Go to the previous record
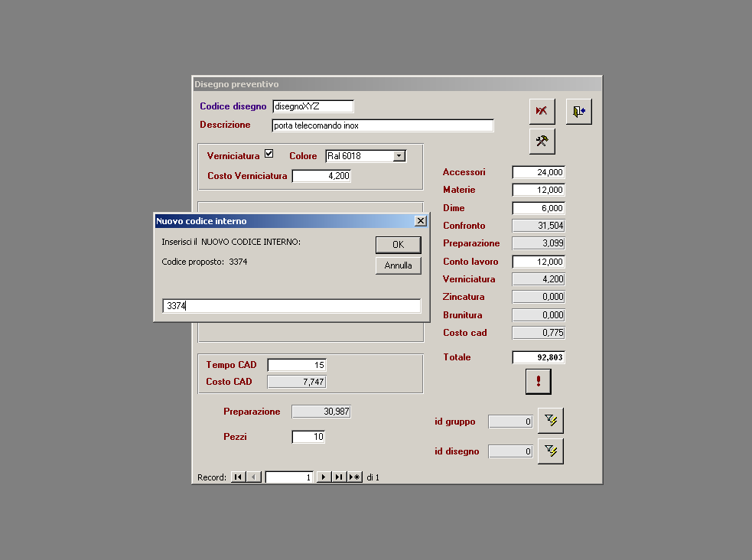752x560 pixels. 253,477
